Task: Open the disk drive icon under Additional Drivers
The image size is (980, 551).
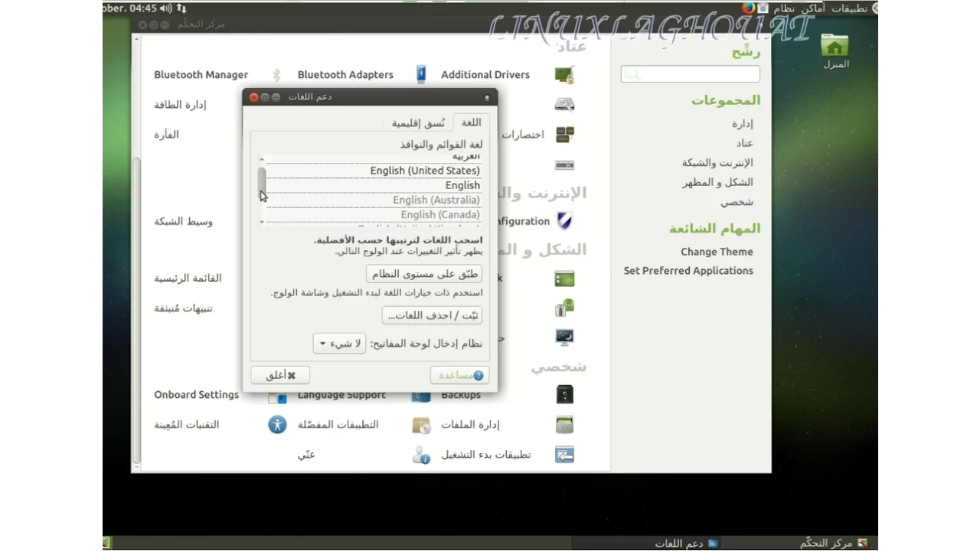Action: pos(564,104)
